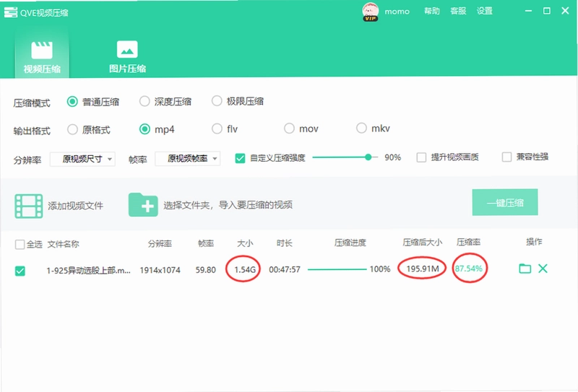
Task: Open the 分辨率 原视频尺寸 dropdown
Action: (82, 159)
